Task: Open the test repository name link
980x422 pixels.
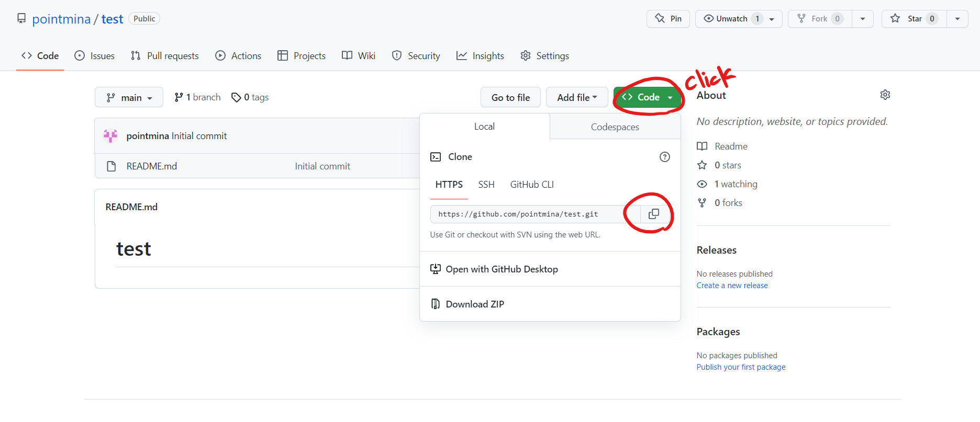Action: [112, 19]
